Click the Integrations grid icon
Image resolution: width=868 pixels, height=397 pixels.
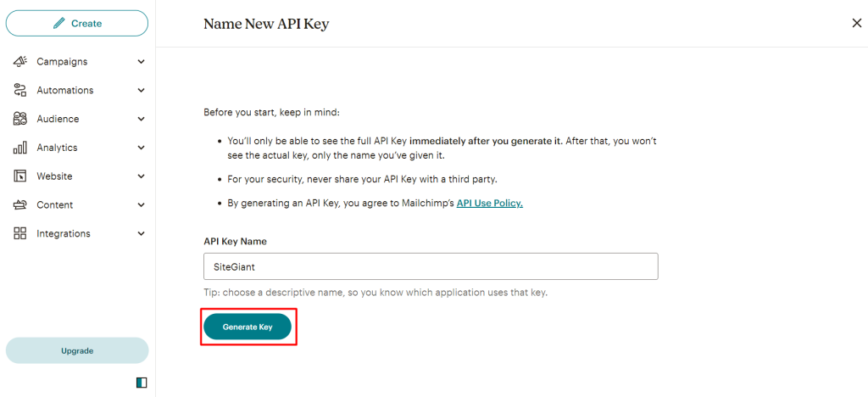click(x=20, y=233)
